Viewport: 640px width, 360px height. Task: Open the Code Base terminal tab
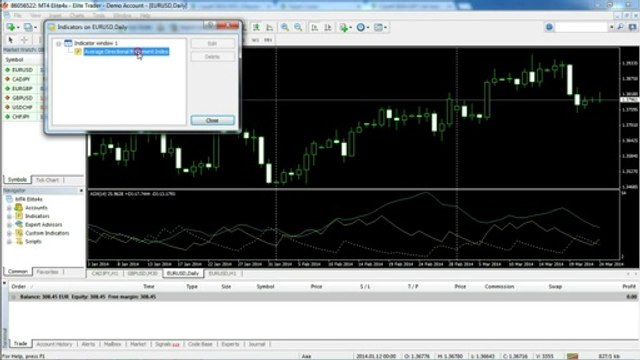tap(200, 344)
